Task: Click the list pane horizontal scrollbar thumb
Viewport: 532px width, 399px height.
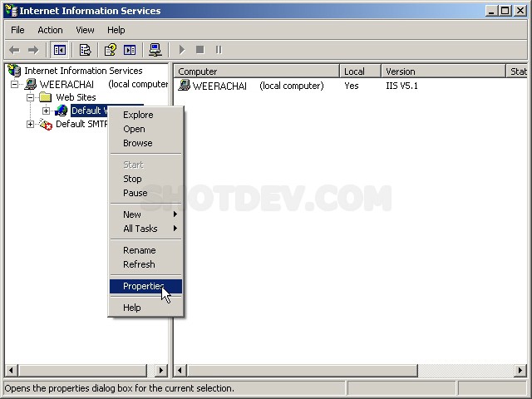Action: [x=302, y=370]
